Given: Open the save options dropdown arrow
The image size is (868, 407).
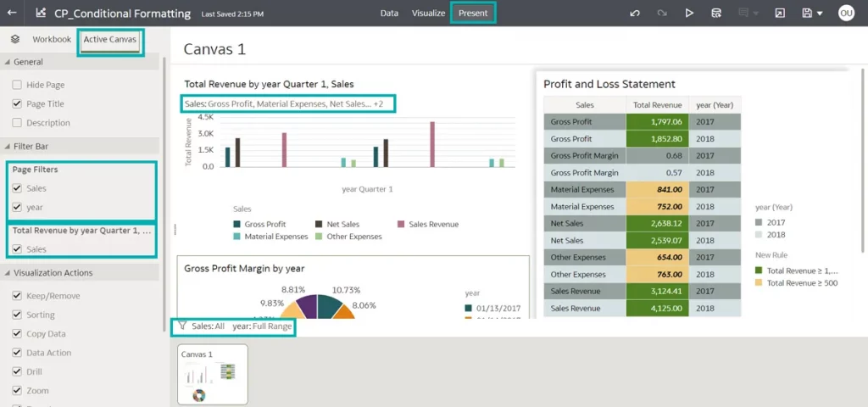Looking at the screenshot, I should [x=820, y=14].
